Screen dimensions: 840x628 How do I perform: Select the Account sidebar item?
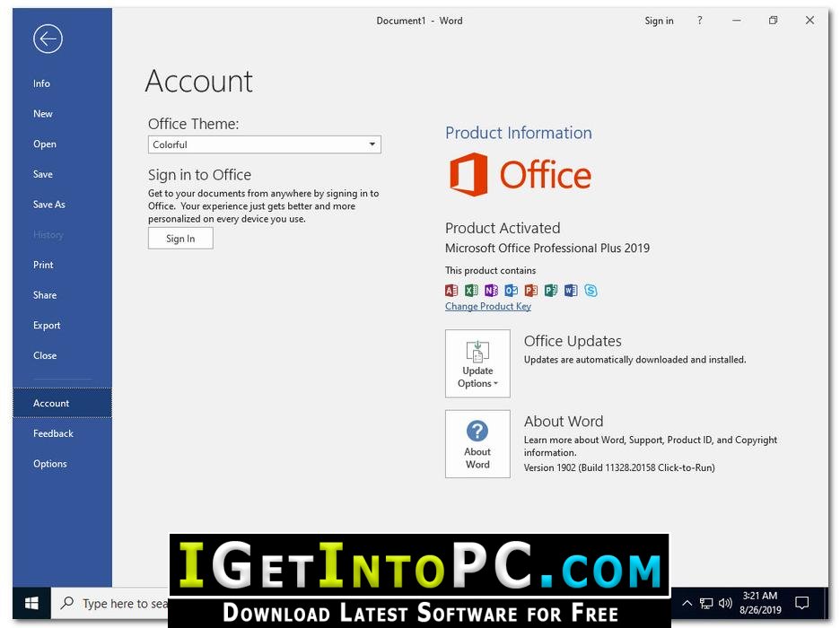(62, 403)
